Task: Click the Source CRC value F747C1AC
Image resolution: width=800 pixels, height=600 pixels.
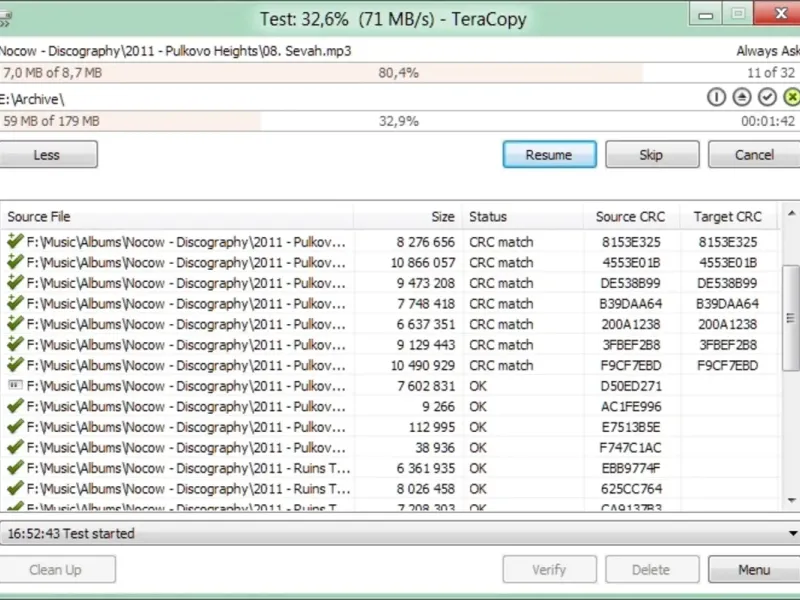Action: point(631,448)
